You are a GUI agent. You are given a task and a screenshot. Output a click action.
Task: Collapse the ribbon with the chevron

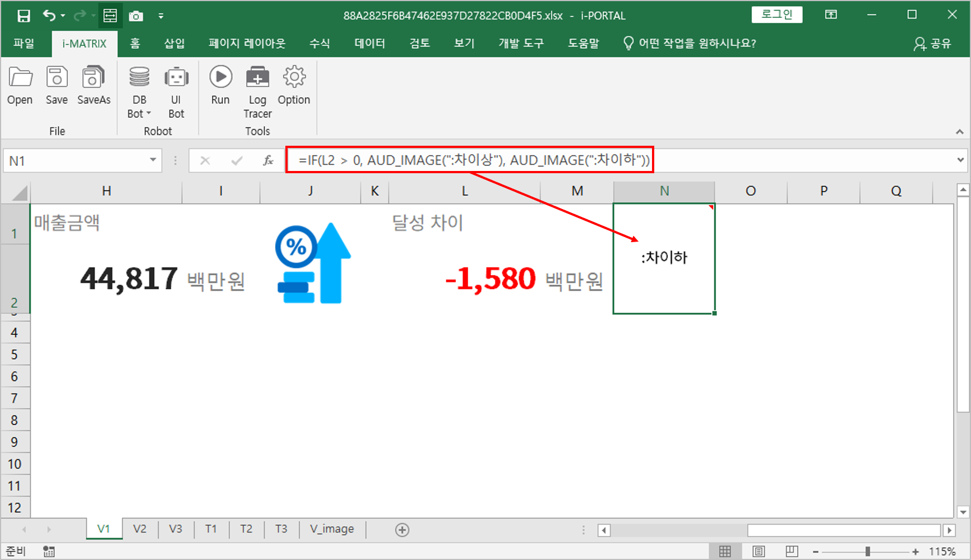click(960, 132)
